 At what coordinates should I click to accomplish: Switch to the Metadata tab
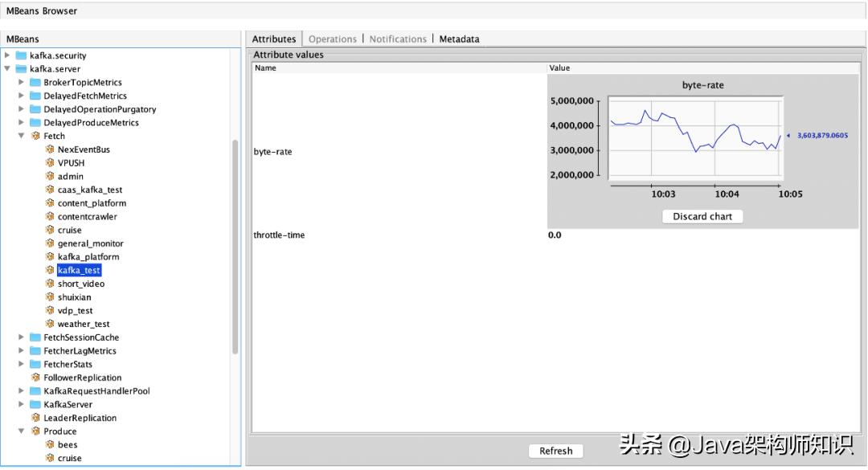tap(460, 39)
